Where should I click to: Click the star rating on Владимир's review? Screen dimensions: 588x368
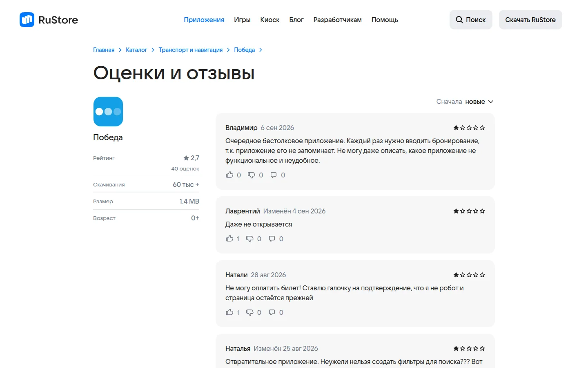pyautogui.click(x=469, y=128)
